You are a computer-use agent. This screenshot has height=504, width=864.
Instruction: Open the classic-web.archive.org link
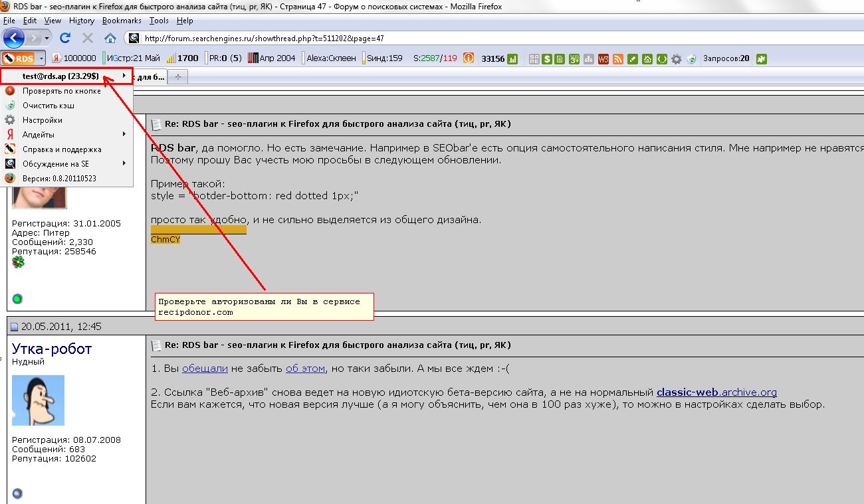[x=716, y=392]
